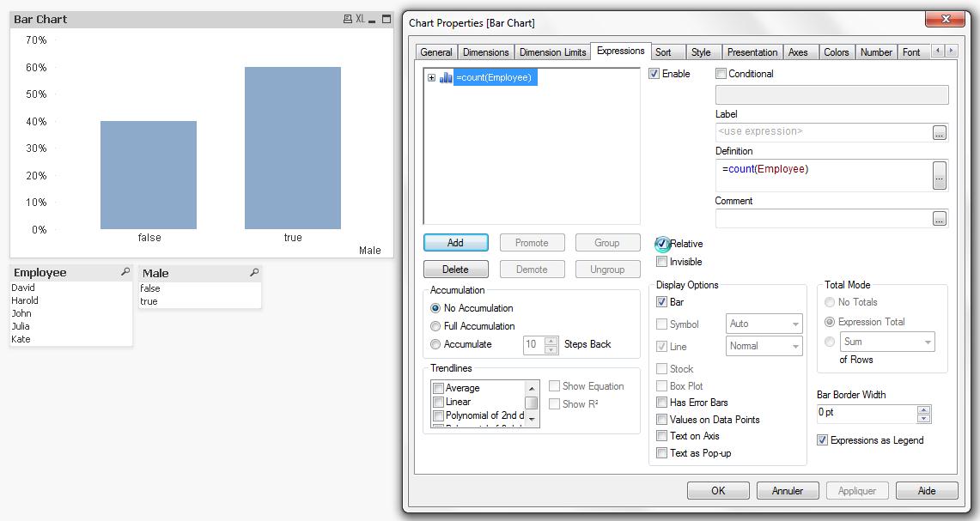
Task: Decrease Bar Border Width value
Action: (924, 418)
